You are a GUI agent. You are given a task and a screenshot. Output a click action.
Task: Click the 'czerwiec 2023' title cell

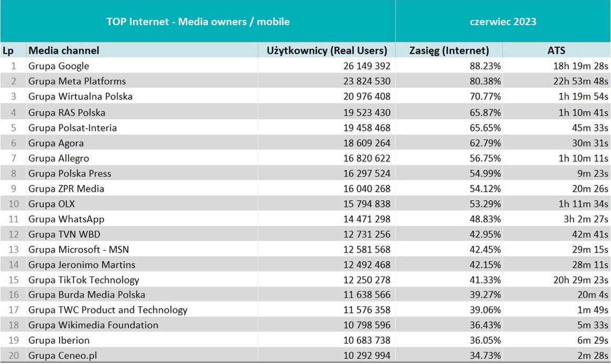point(503,22)
